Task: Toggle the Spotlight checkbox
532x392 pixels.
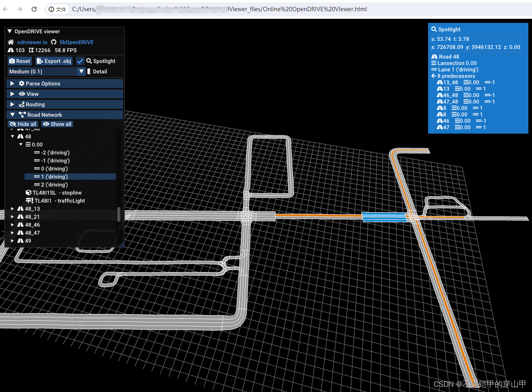Action: (80, 61)
